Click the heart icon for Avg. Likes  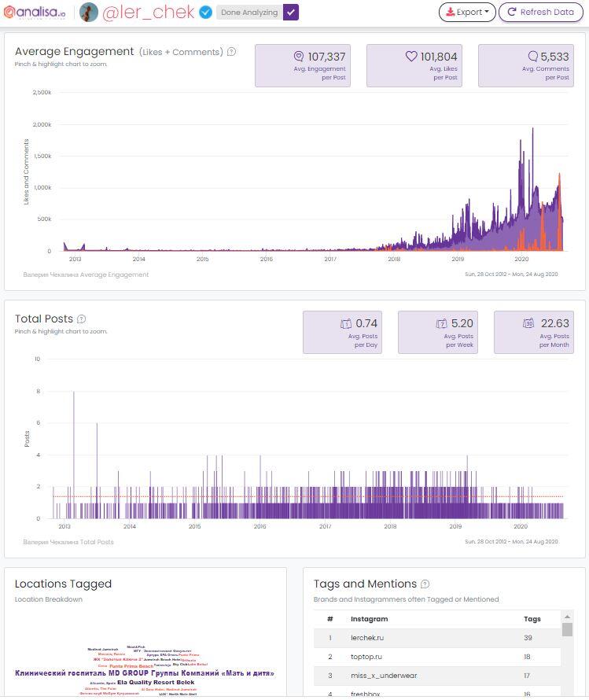[x=411, y=57]
